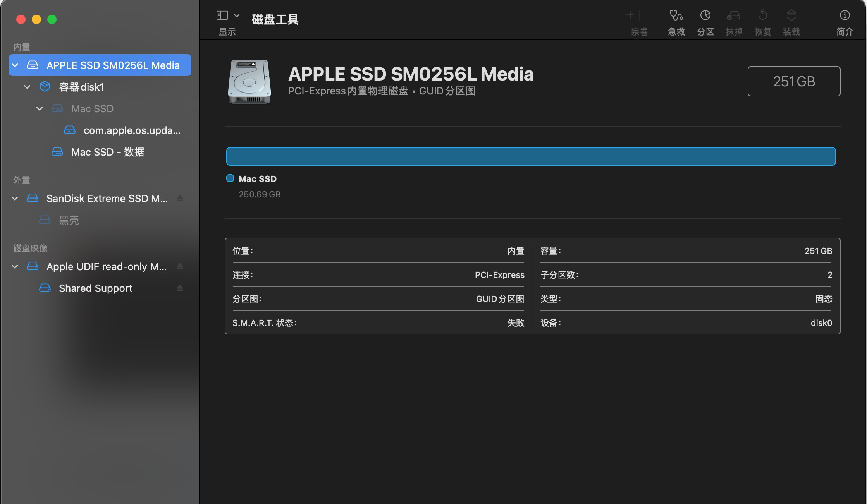Toggle the sidebar display (显示) button
Image resolution: width=867 pixels, height=504 pixels.
pos(222,15)
